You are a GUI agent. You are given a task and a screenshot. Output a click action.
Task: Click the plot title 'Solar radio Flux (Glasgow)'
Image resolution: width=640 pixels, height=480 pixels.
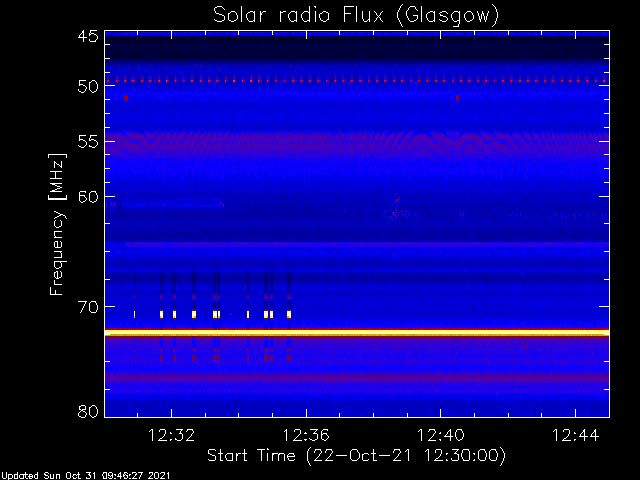tap(356, 16)
